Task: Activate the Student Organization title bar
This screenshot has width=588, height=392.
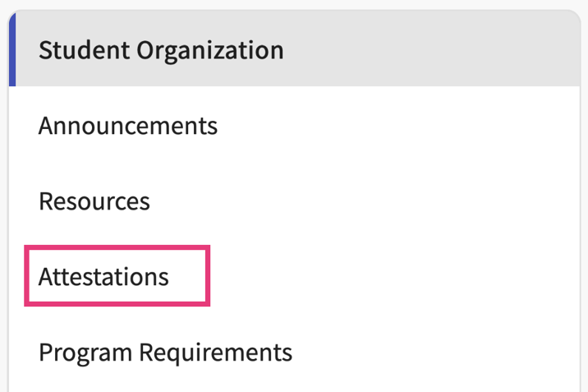Action: 294,49
